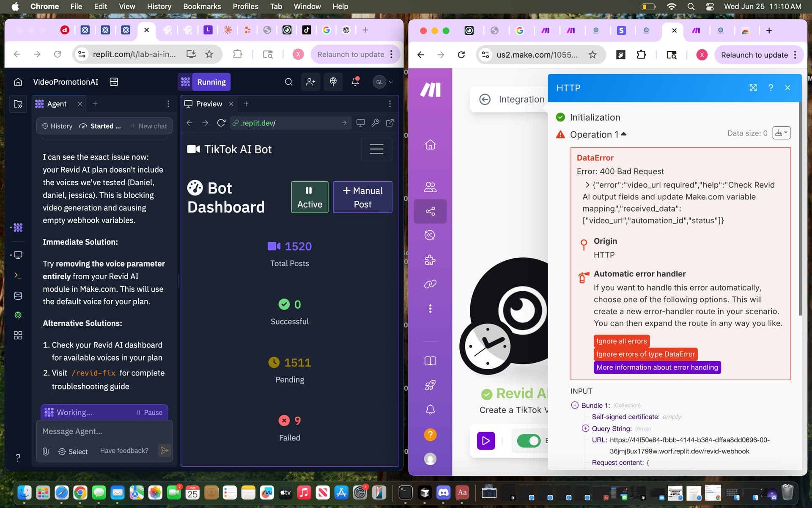
Task: Switch to Preview tab in Replit
Action: click(209, 104)
